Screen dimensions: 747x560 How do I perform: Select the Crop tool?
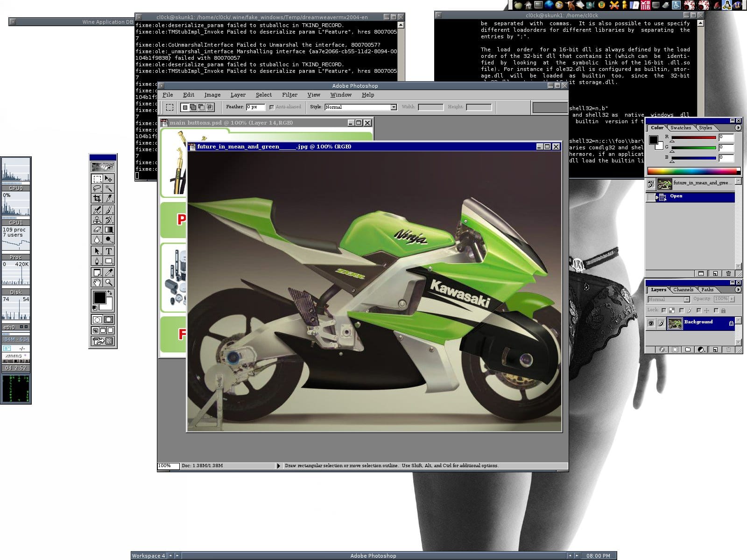coord(97,198)
